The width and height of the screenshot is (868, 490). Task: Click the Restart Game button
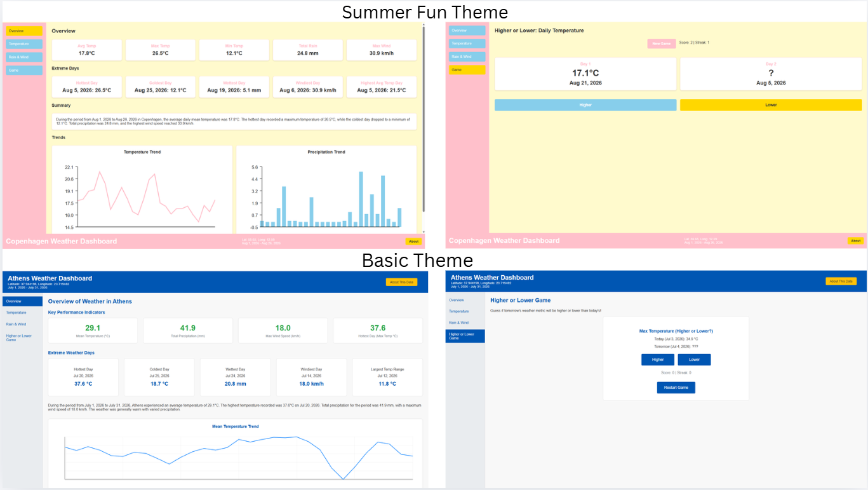point(676,388)
